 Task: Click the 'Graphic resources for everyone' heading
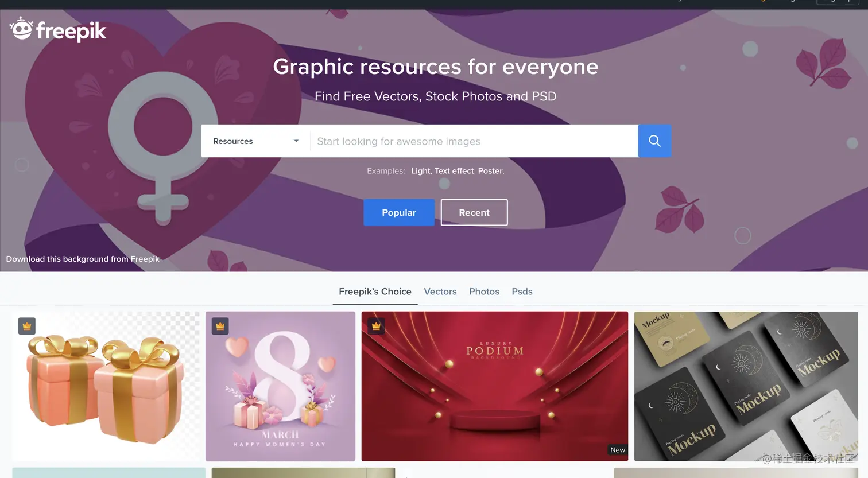pos(436,67)
